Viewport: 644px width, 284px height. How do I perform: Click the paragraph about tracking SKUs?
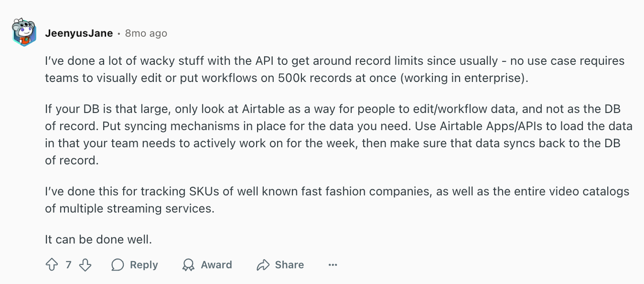(x=337, y=200)
